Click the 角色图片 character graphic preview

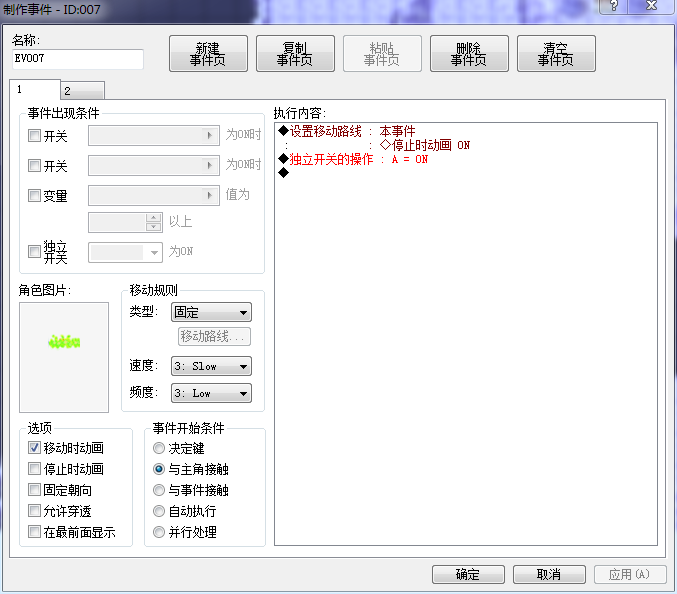[x=64, y=357]
